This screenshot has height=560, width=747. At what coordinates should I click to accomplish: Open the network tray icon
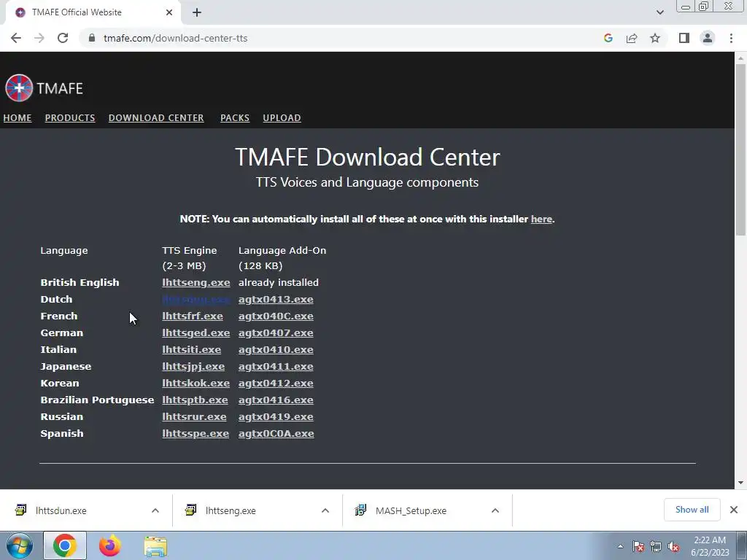pos(656,546)
